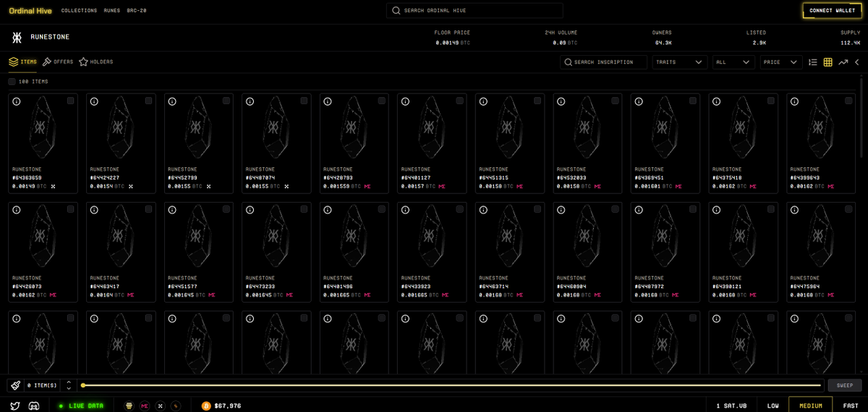Select checkbox on Runestone #64532033 card
Screen dimensions: 868x412
point(615,101)
